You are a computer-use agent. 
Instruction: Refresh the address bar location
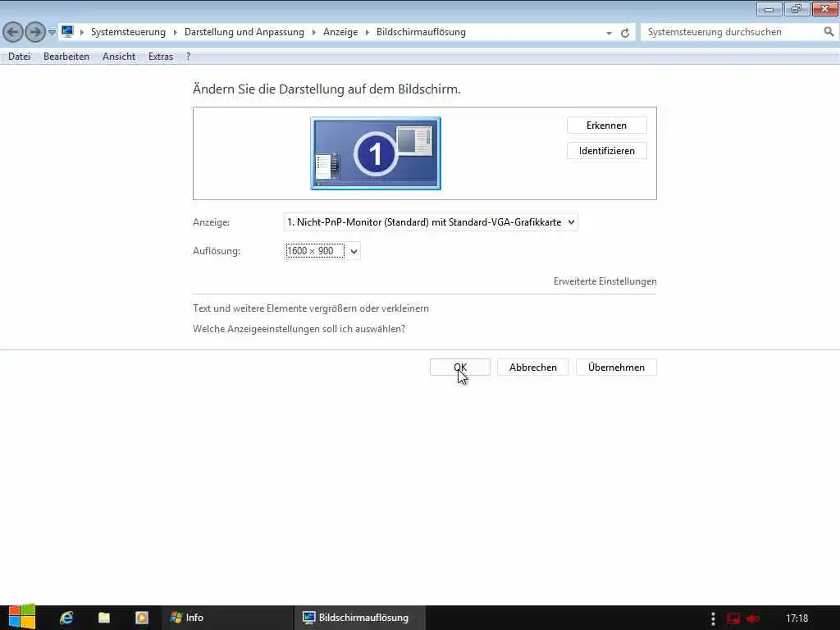(x=625, y=33)
